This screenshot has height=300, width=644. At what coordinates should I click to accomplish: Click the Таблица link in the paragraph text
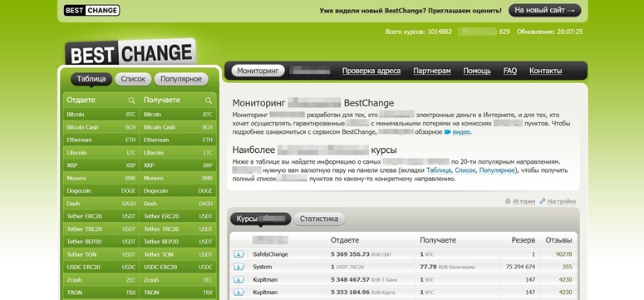(x=439, y=170)
